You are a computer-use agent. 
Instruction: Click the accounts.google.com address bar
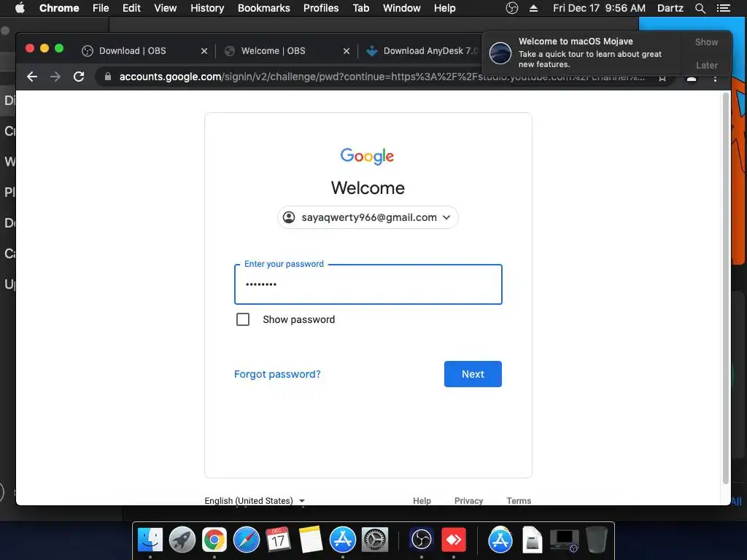[x=381, y=77]
